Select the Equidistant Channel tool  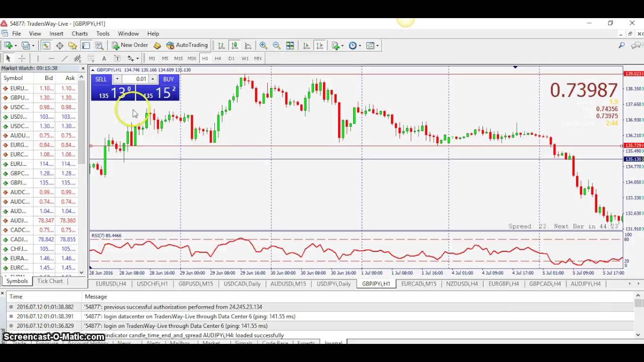click(77, 58)
